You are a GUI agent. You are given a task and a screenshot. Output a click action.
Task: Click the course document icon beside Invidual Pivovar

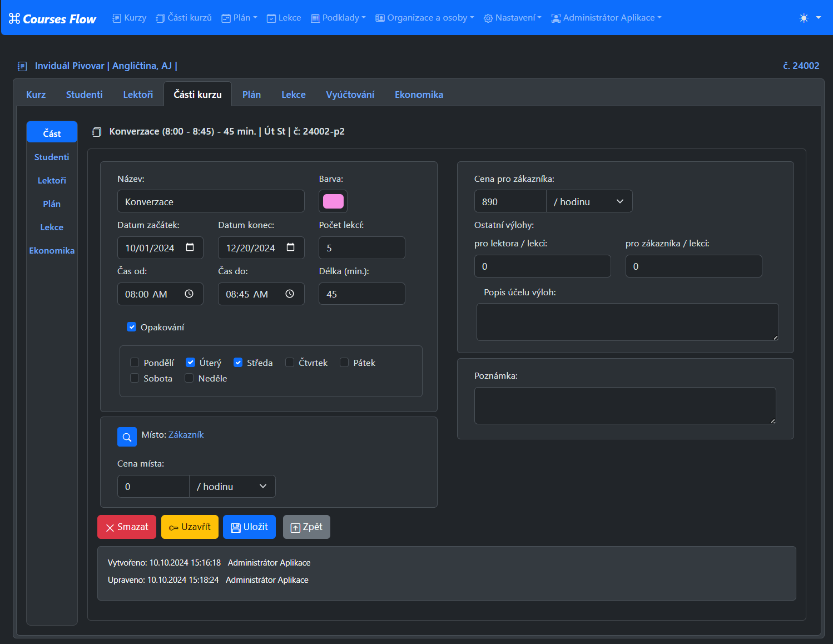22,66
